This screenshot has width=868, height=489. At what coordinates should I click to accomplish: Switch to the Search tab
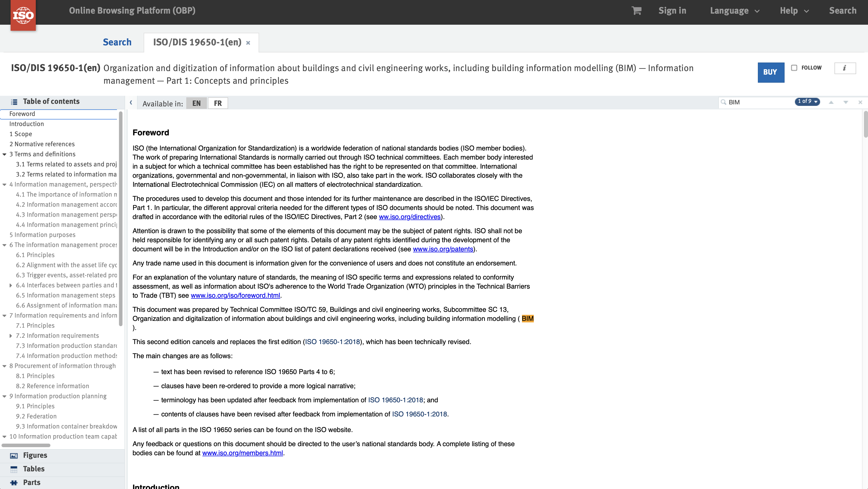117,42
